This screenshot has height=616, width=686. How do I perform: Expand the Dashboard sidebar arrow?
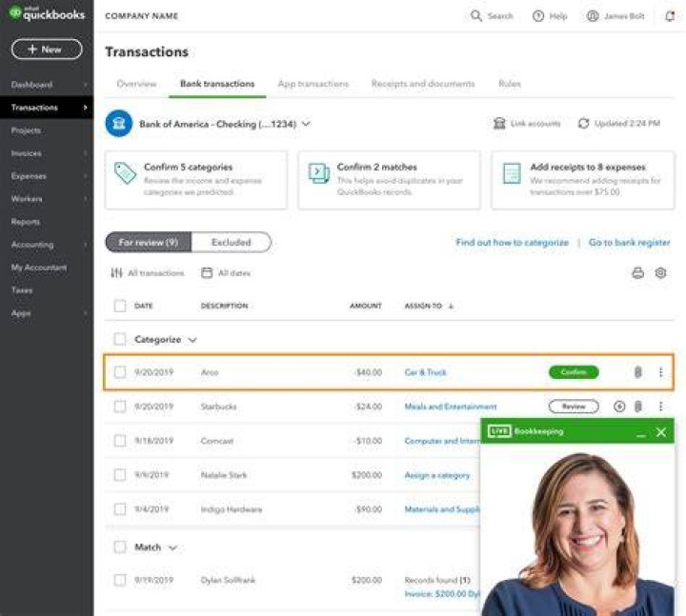[x=86, y=85]
